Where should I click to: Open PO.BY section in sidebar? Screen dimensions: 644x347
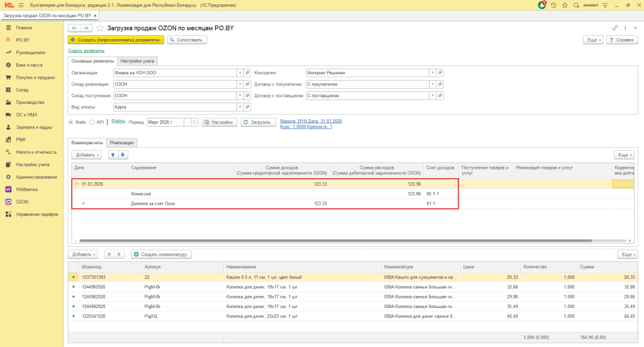(23, 40)
